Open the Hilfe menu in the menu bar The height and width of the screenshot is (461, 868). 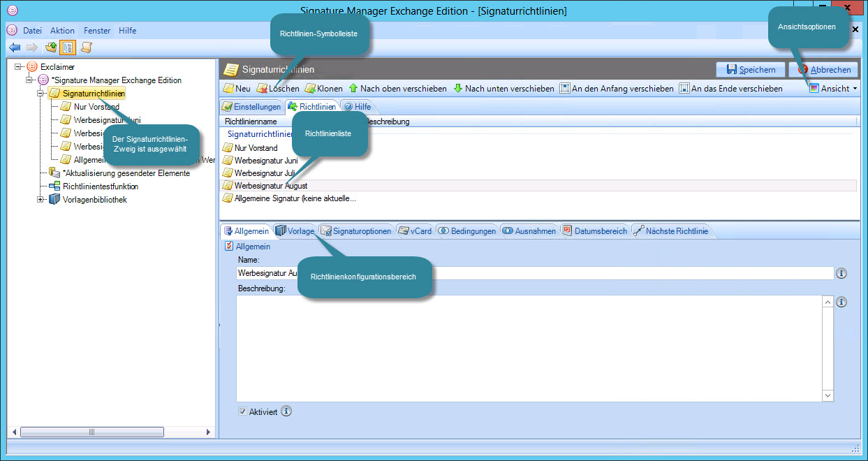click(x=128, y=31)
